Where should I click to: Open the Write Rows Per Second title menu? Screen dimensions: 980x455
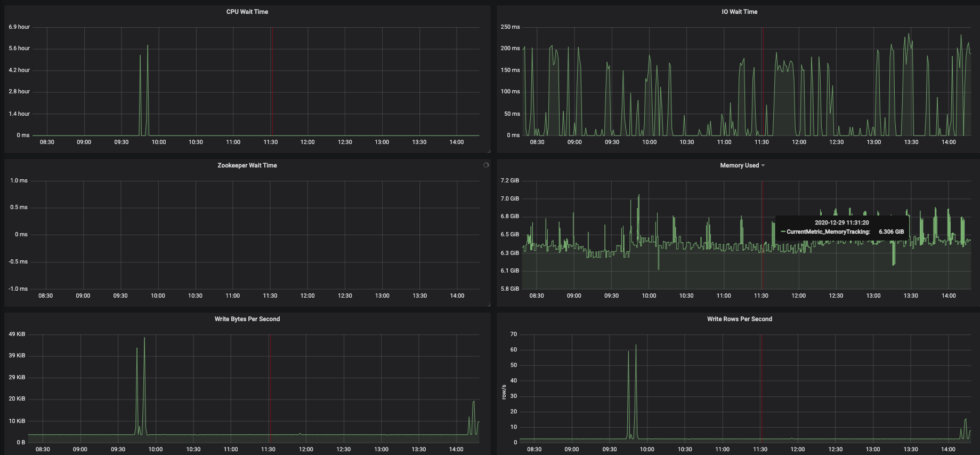pyautogui.click(x=739, y=319)
